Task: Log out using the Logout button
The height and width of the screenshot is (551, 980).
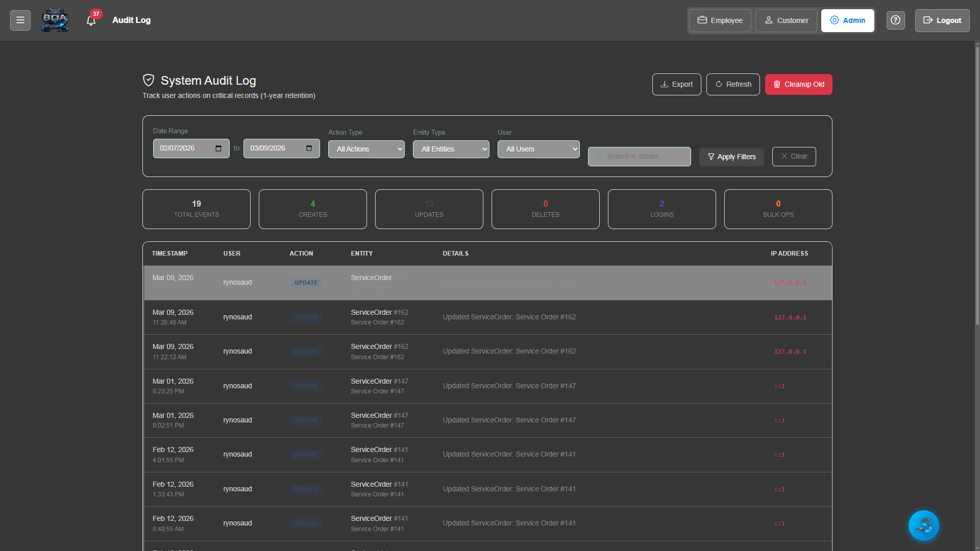Action: click(942, 20)
